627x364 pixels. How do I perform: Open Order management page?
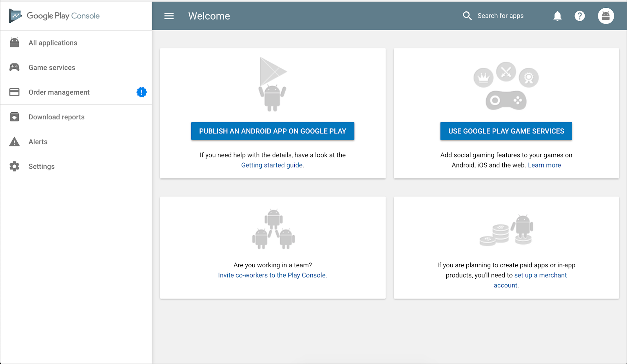pyautogui.click(x=76, y=92)
